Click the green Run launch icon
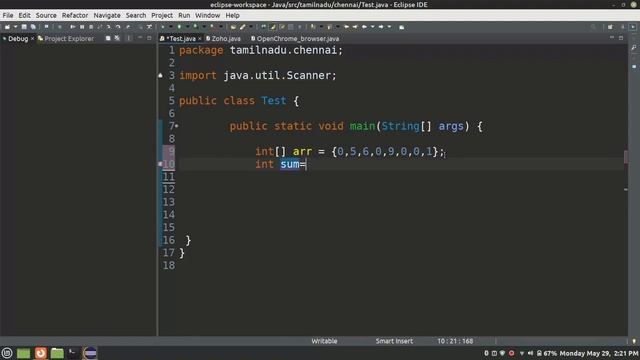This screenshot has width=640, height=360. coord(179,27)
